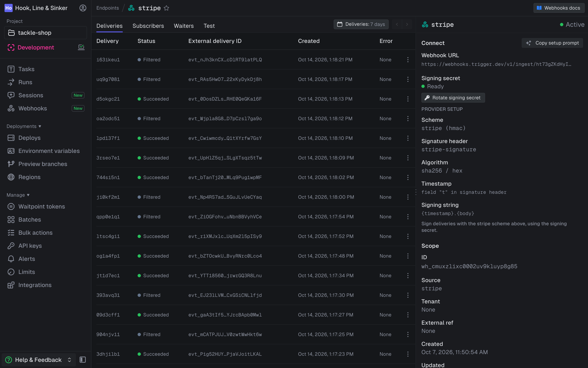
Task: Click Copy setup prompt button
Action: (552, 43)
